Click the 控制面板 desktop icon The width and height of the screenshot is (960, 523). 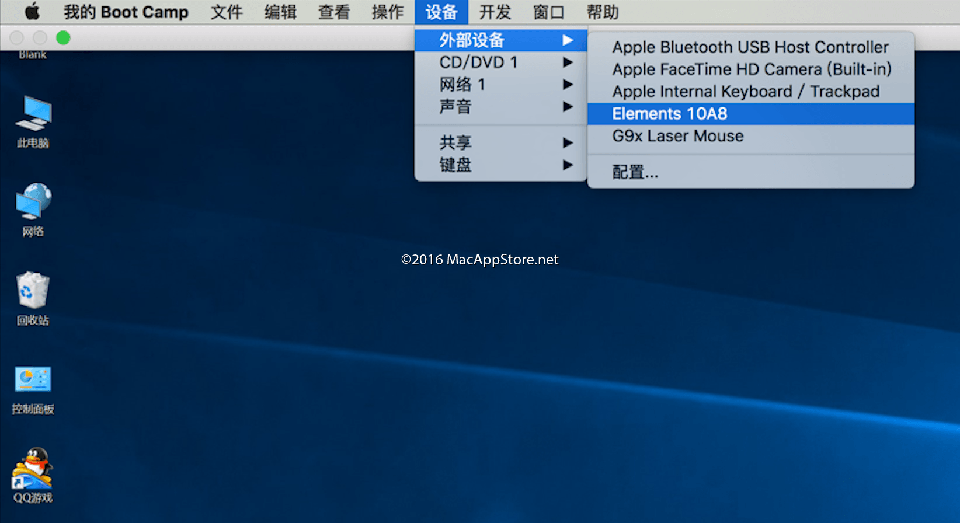point(33,389)
